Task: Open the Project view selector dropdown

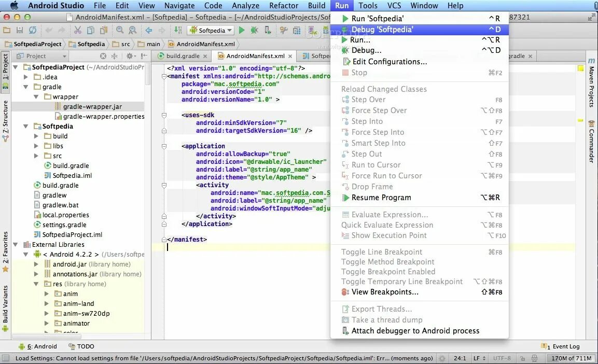Action: coord(41,56)
